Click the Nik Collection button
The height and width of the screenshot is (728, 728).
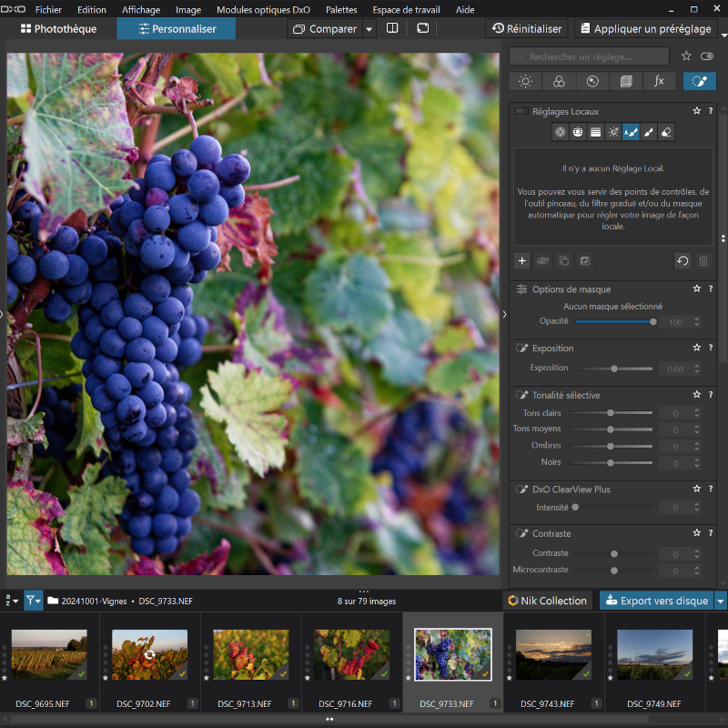pyautogui.click(x=547, y=601)
